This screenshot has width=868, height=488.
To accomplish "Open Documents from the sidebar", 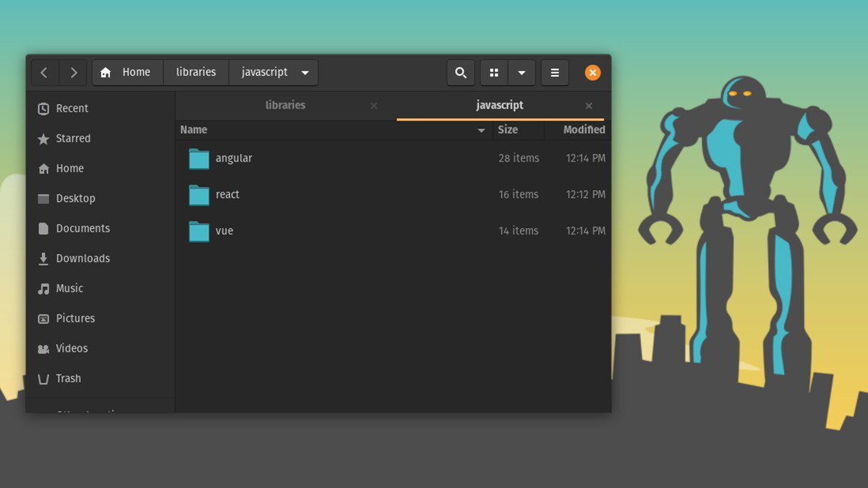I will pos(82,228).
